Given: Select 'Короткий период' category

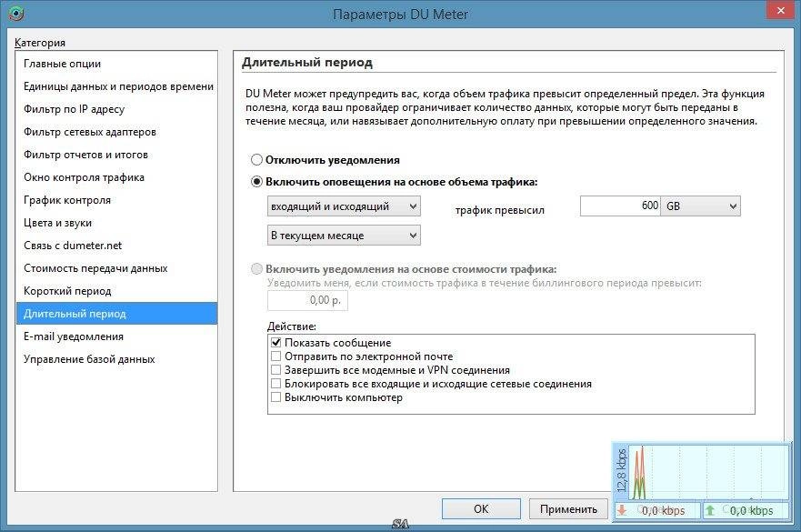Looking at the screenshot, I should click(x=116, y=291).
